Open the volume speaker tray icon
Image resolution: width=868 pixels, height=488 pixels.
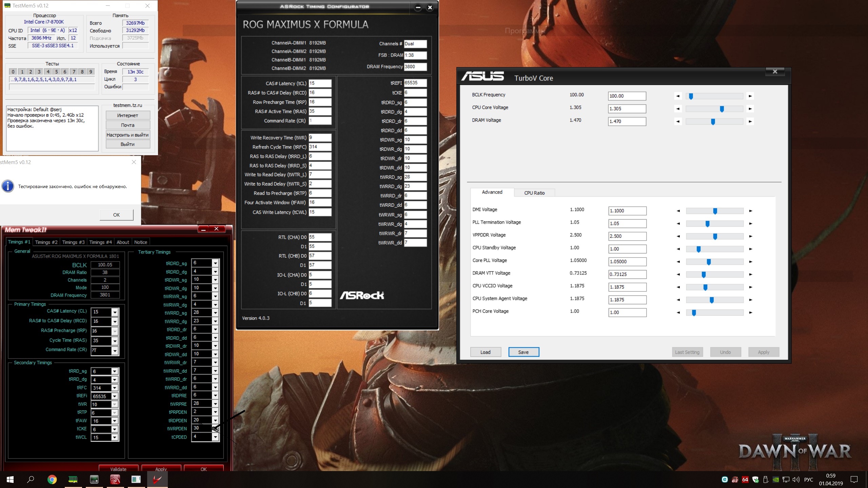pos(796,480)
